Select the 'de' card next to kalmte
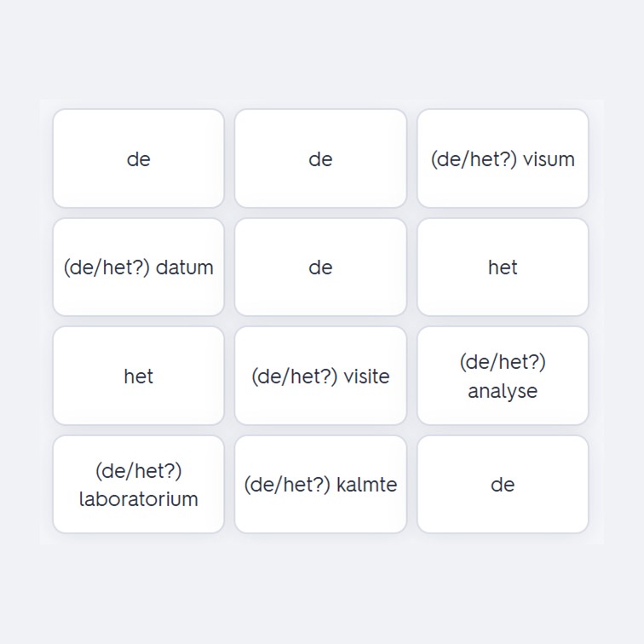The height and width of the screenshot is (644, 644). 503,484
